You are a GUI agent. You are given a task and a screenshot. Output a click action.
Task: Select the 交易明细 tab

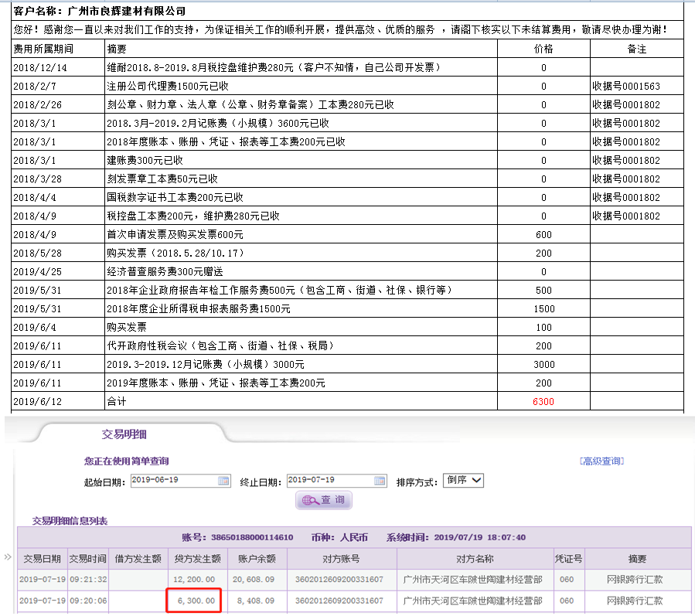pyautogui.click(x=124, y=434)
